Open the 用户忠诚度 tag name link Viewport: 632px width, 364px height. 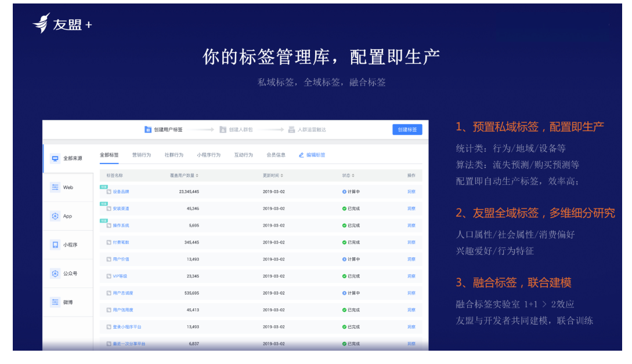coord(122,293)
